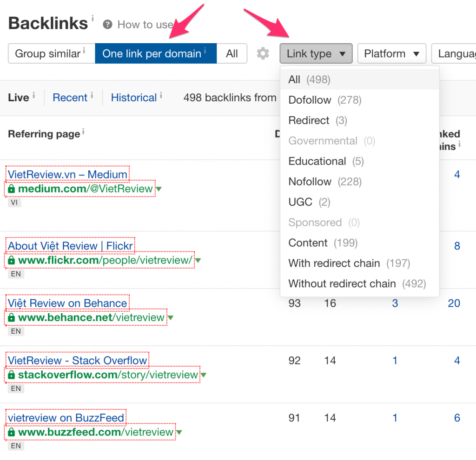Choose Without redirect chain (492) option
The image size is (476, 460).
click(360, 283)
